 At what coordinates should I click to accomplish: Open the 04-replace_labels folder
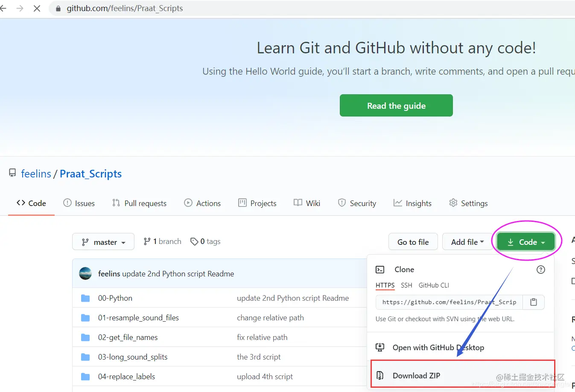click(126, 377)
